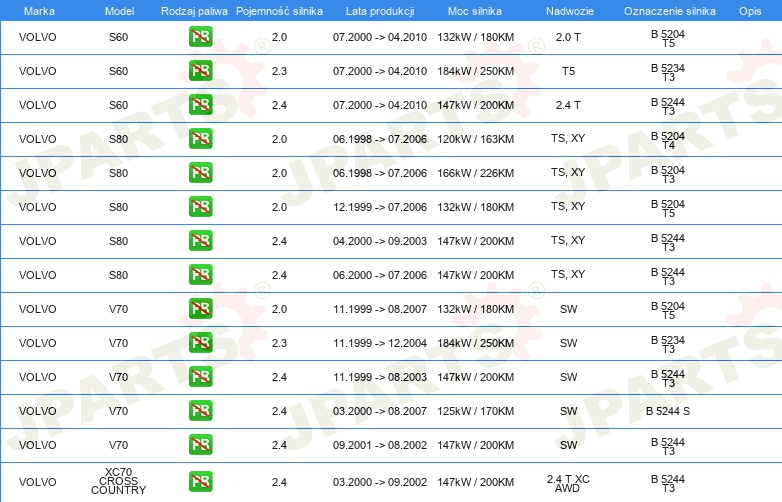Screen dimensions: 782x502
Task: Click SW body cell in V70 125kW row
Action: tap(569, 411)
